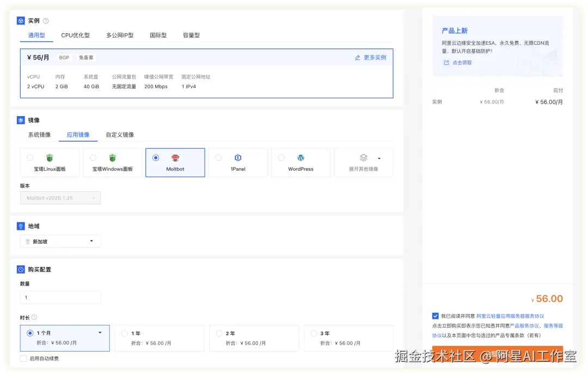Click the map pin icon beside 新加坡
Image resolution: width=588 pixels, height=375 pixels.
[x=28, y=241]
